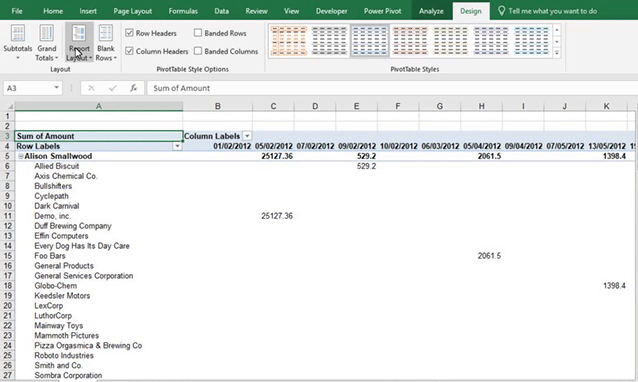Click the Cancel formula X icon
Screen dimensions: 638x382
(x=91, y=88)
